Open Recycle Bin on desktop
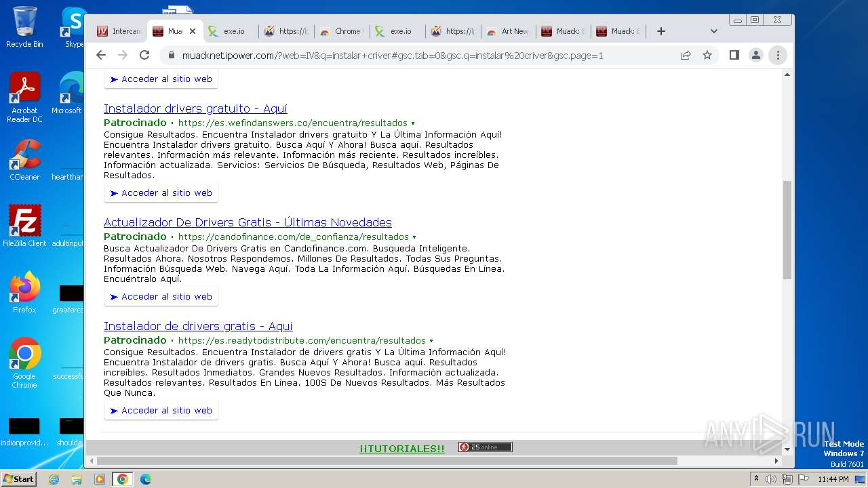This screenshot has width=868, height=488. [24, 27]
